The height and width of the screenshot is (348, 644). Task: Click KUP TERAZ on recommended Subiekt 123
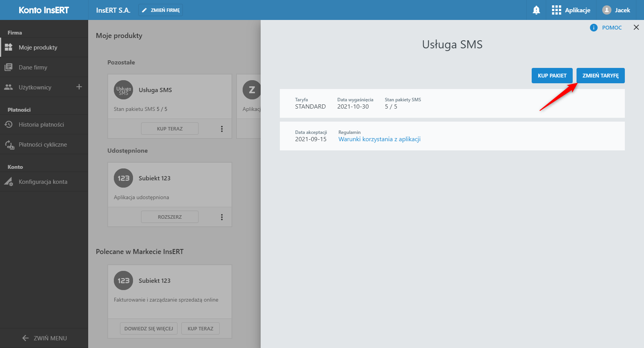pyautogui.click(x=200, y=328)
